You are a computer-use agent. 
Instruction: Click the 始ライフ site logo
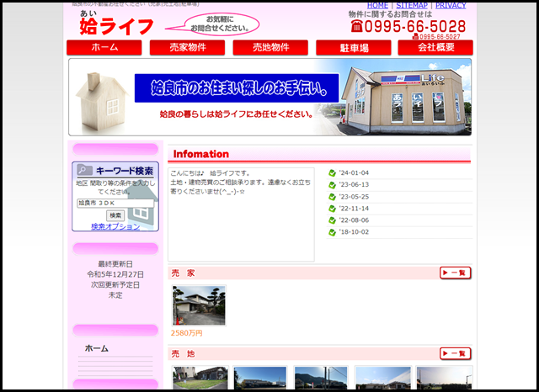coord(116,23)
